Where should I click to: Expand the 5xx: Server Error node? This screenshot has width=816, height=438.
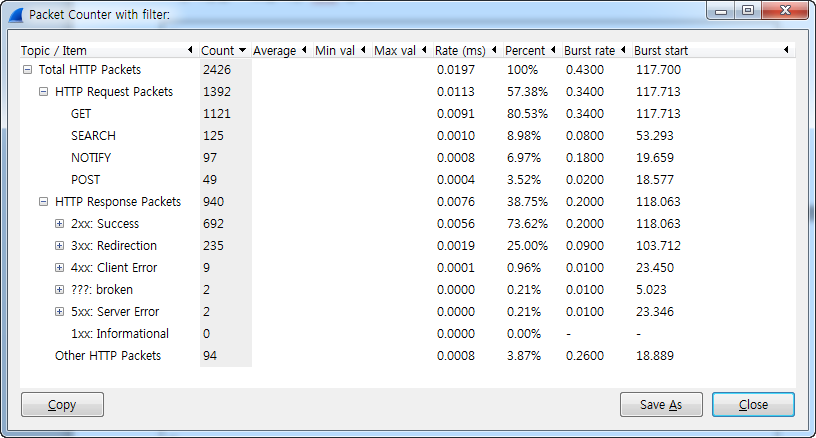pyautogui.click(x=61, y=312)
